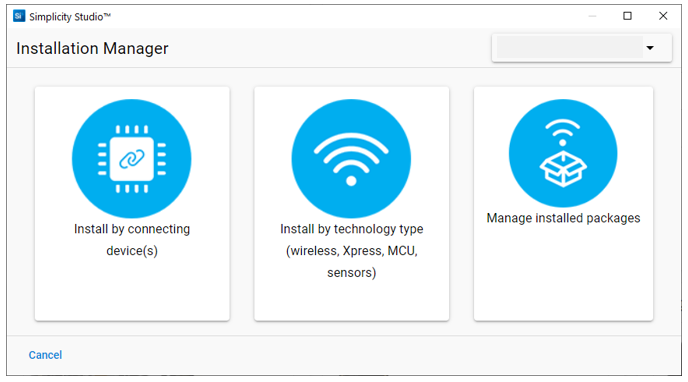Click the large Wi-Fi technology type icon
The width and height of the screenshot is (688, 382).
click(351, 158)
